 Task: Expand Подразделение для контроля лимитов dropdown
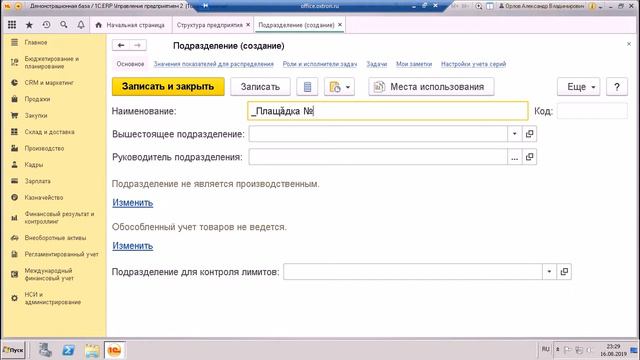pyautogui.click(x=549, y=271)
